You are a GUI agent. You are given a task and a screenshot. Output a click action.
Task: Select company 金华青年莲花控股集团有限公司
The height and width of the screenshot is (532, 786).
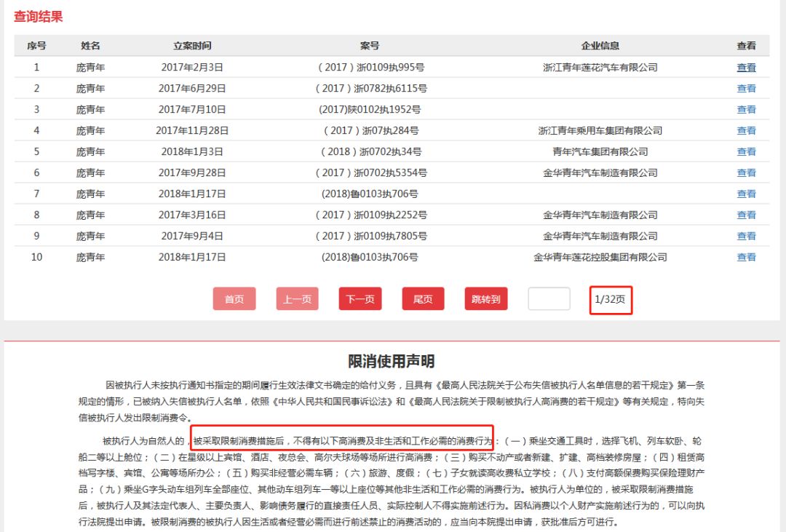tap(600, 257)
